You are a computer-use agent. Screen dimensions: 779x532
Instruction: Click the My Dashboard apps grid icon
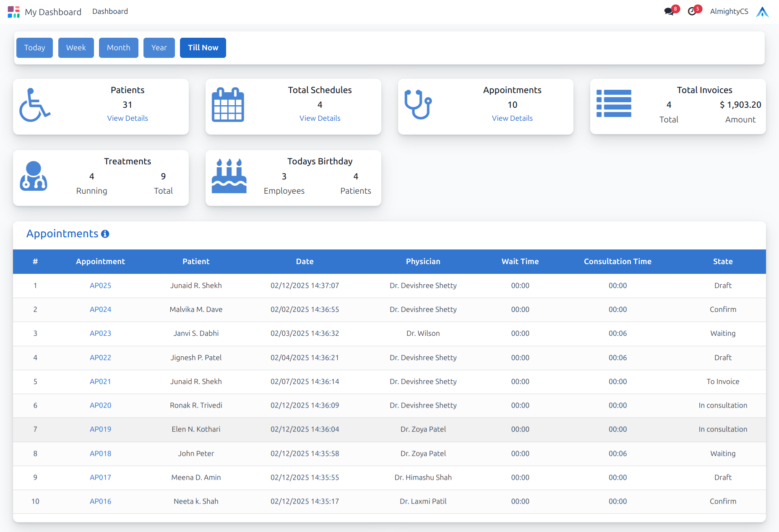pos(13,12)
